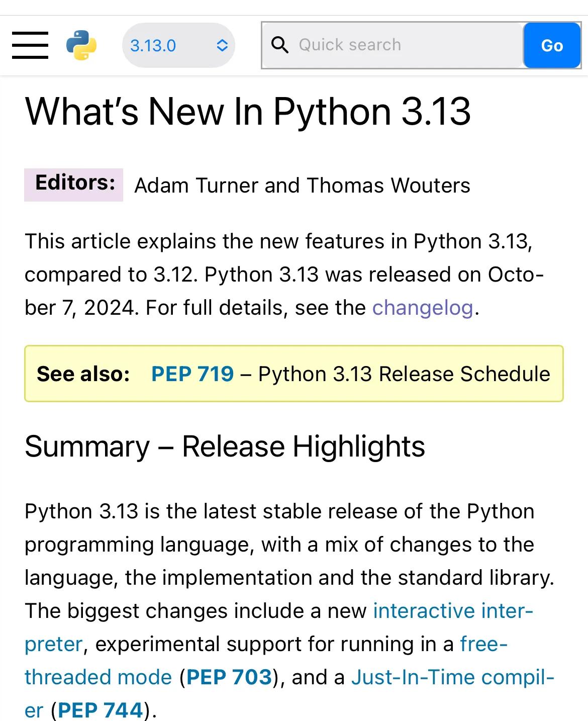Click the See also: label
The width and height of the screenshot is (588, 721).
coord(83,374)
